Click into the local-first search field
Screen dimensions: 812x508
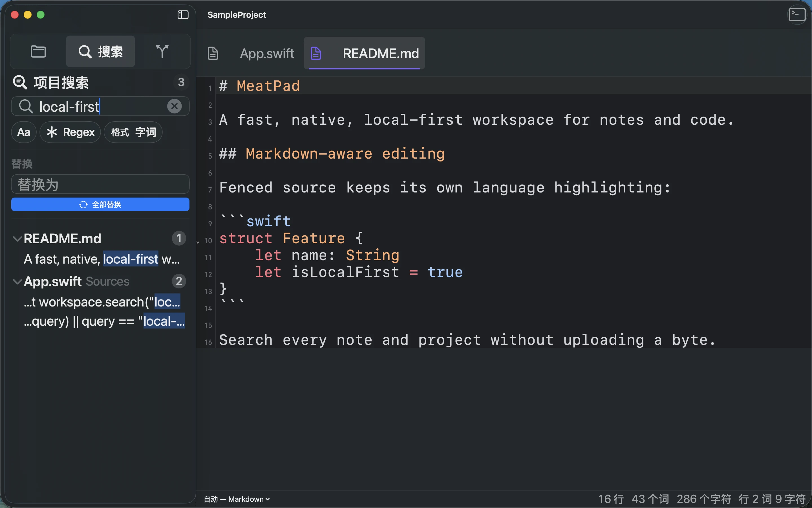pos(100,106)
